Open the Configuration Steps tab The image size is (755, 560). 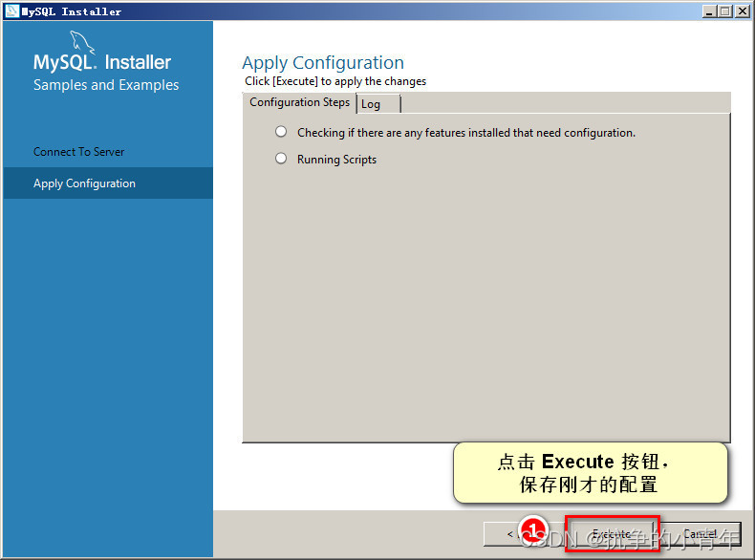[299, 102]
